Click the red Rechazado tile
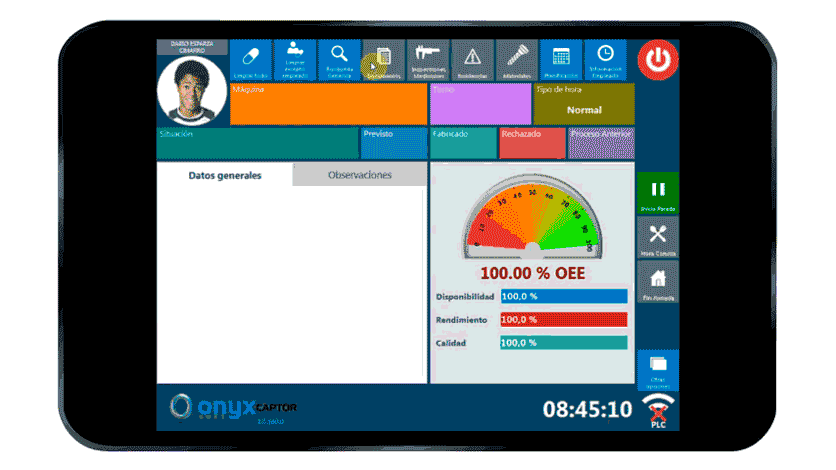The height and width of the screenshot is (470, 836). pyautogui.click(x=531, y=143)
